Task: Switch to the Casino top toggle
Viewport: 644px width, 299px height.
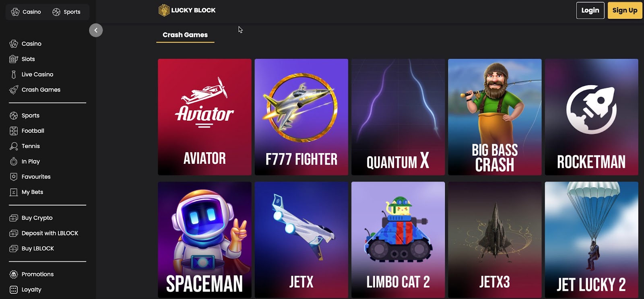Action: [x=26, y=12]
